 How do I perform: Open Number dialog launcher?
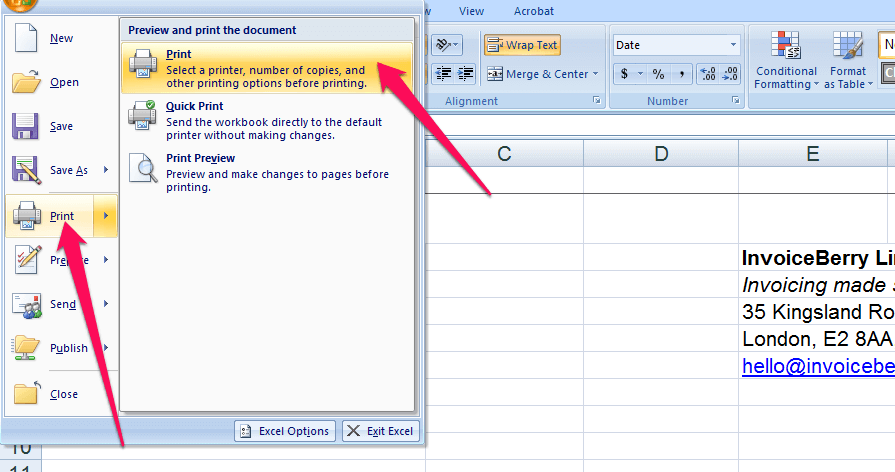tap(736, 100)
